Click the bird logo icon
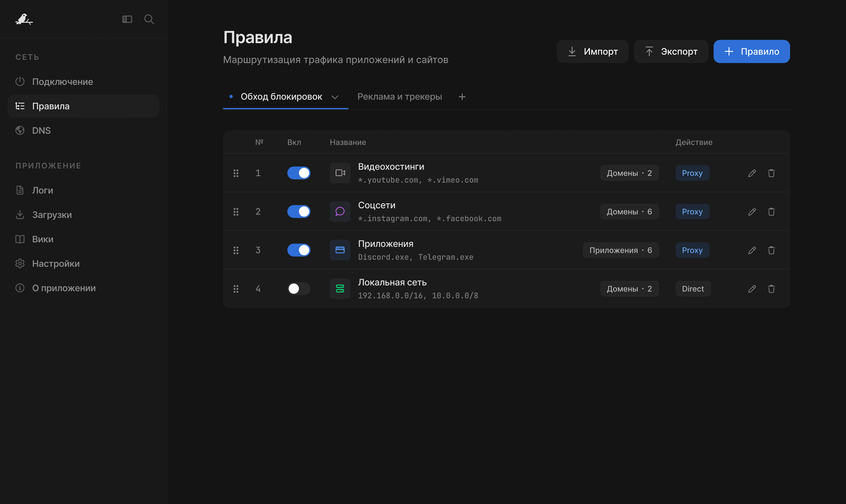 (24, 19)
